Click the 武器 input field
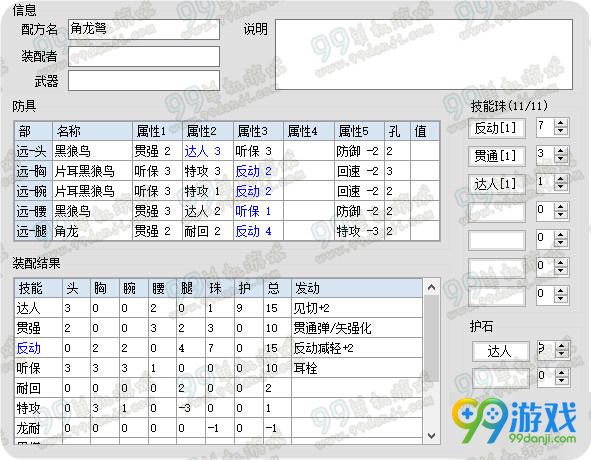Image resolution: width=591 pixels, height=460 pixels. pos(144,80)
